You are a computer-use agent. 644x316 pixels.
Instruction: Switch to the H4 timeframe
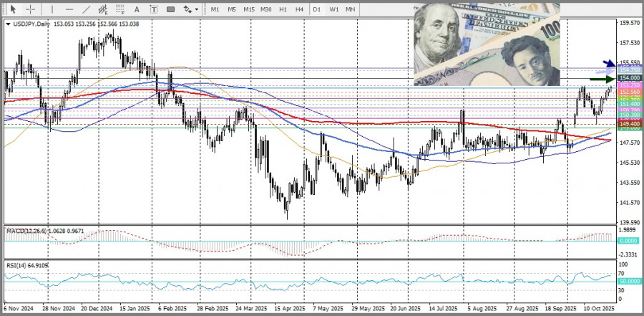299,9
